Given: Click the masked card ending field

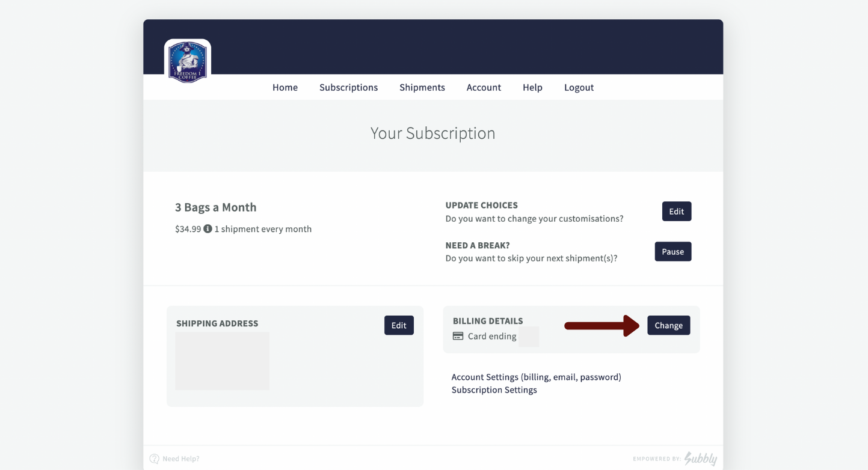Looking at the screenshot, I should click(x=529, y=336).
